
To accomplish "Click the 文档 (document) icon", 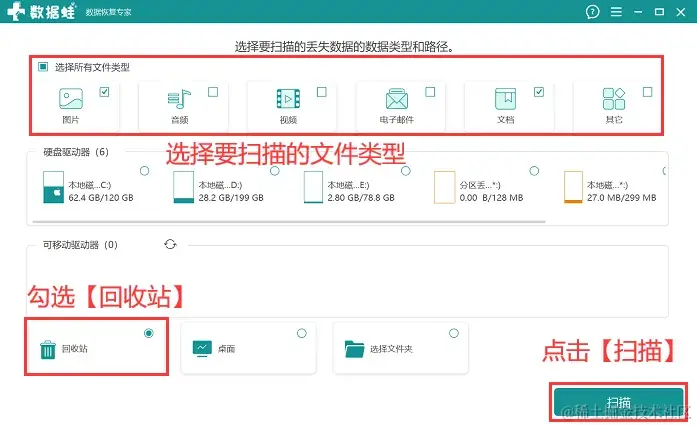I will [505, 99].
